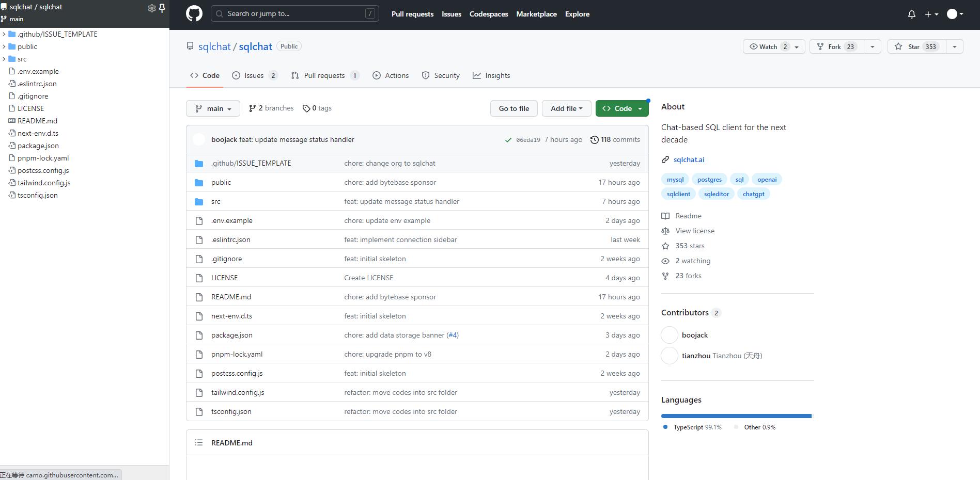Click the file icon next to package.json row
980x480 pixels.
pyautogui.click(x=199, y=335)
